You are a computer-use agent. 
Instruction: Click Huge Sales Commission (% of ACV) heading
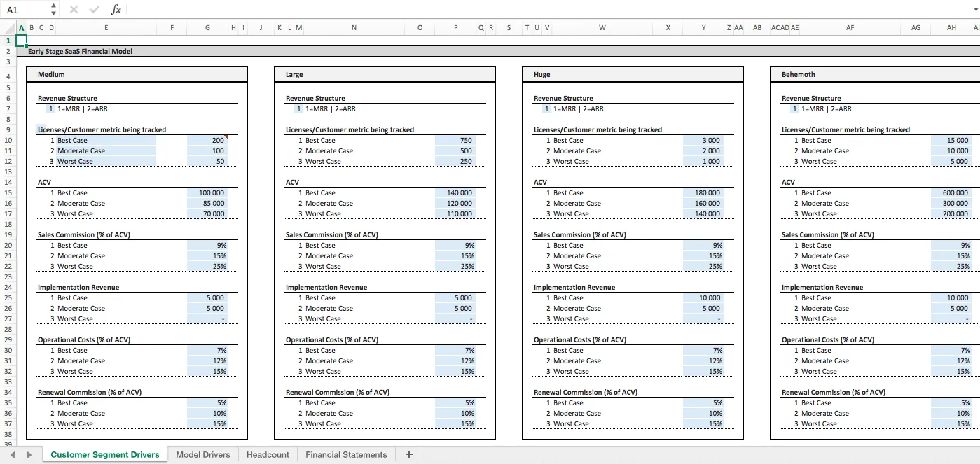(x=579, y=234)
